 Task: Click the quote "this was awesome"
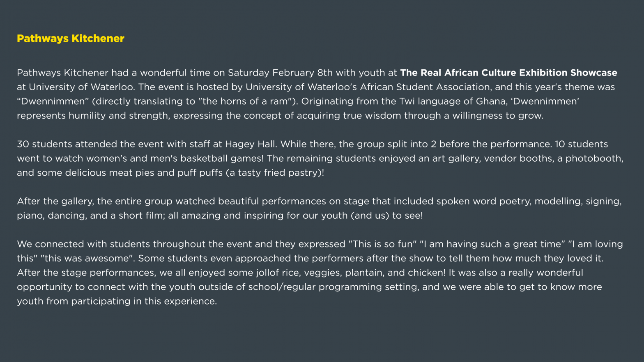pos(87,259)
